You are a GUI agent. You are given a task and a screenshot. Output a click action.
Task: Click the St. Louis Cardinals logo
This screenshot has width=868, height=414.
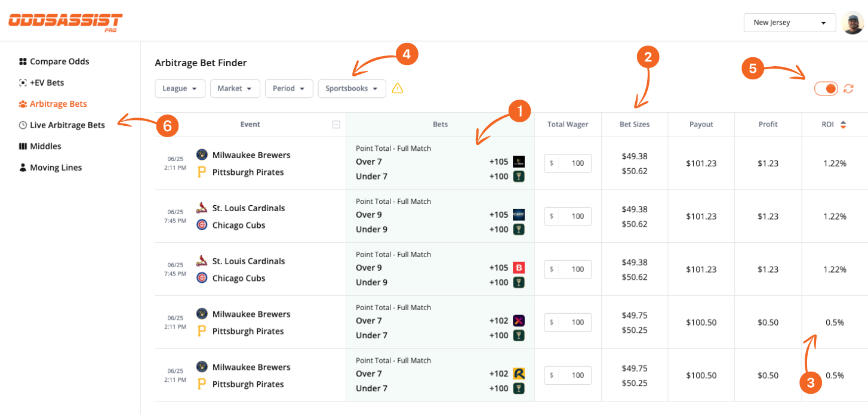(x=201, y=208)
